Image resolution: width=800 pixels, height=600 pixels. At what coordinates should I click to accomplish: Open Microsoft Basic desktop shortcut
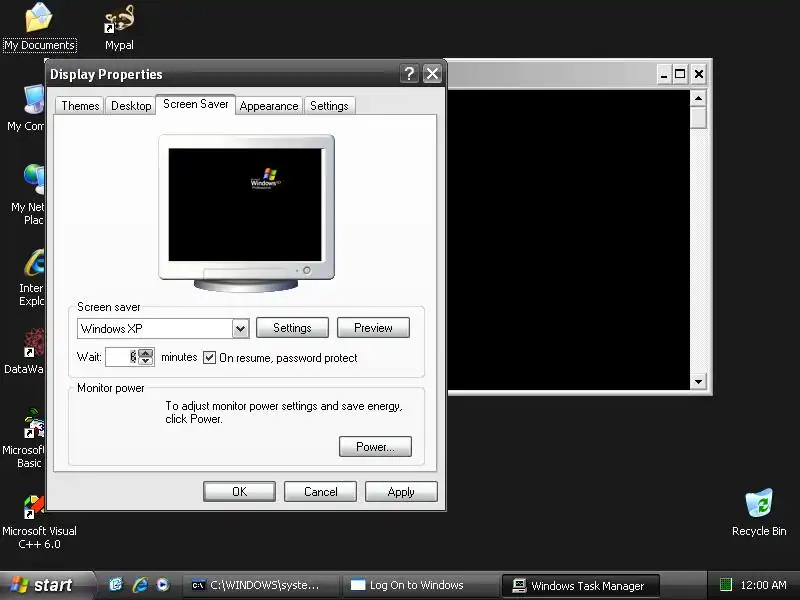(24, 438)
